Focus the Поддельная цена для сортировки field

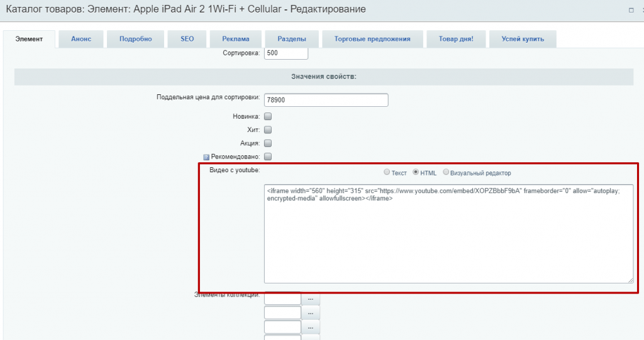tap(326, 100)
